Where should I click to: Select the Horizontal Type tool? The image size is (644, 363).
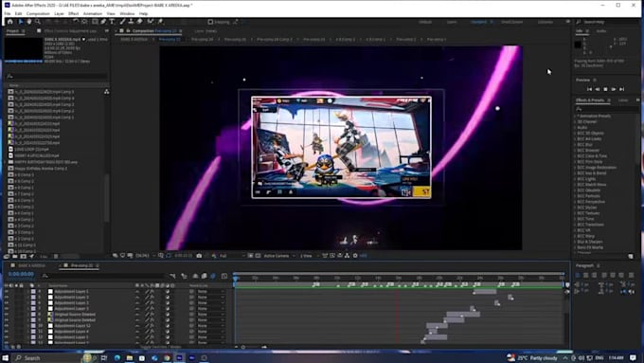tap(112, 22)
